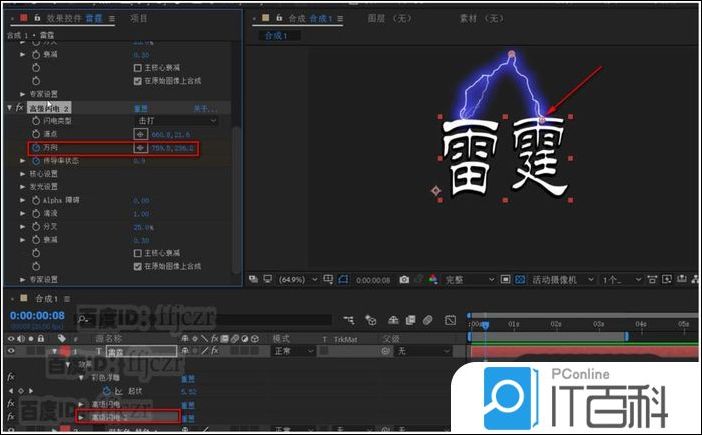Toggle 主核心衰减 checkbox in 高级闪电 2
This screenshot has height=435, width=702.
(138, 253)
